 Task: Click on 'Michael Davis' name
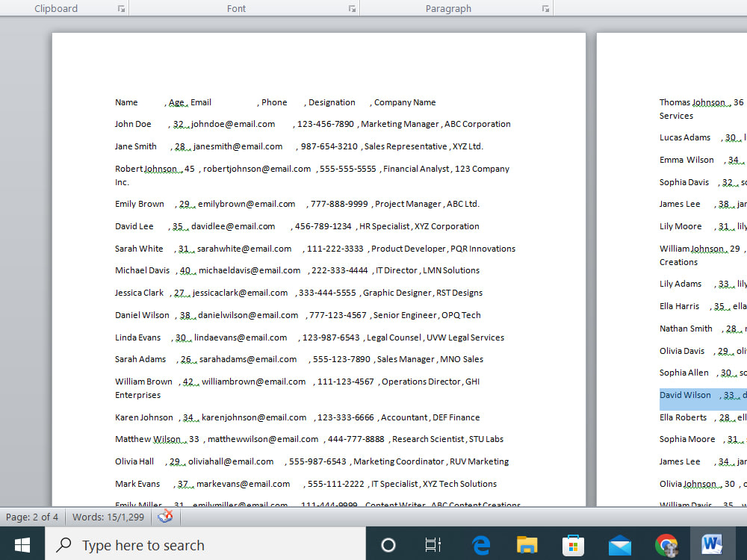tap(142, 270)
